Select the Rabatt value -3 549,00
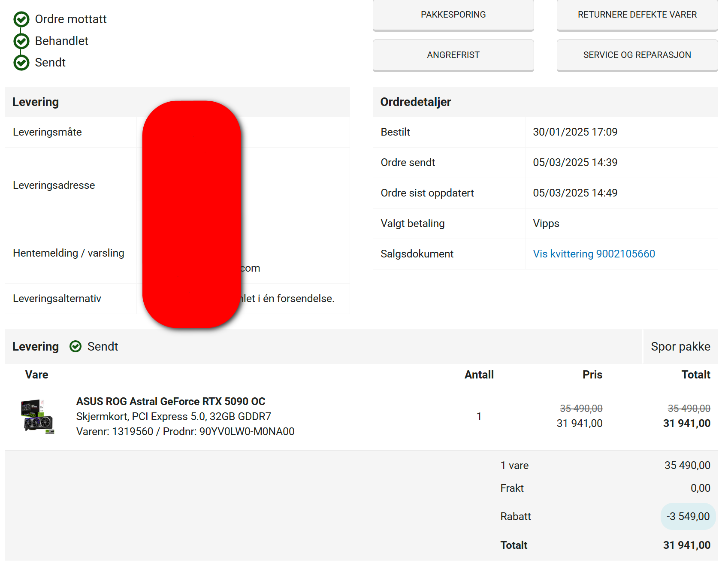728x569 pixels. pyautogui.click(x=688, y=517)
